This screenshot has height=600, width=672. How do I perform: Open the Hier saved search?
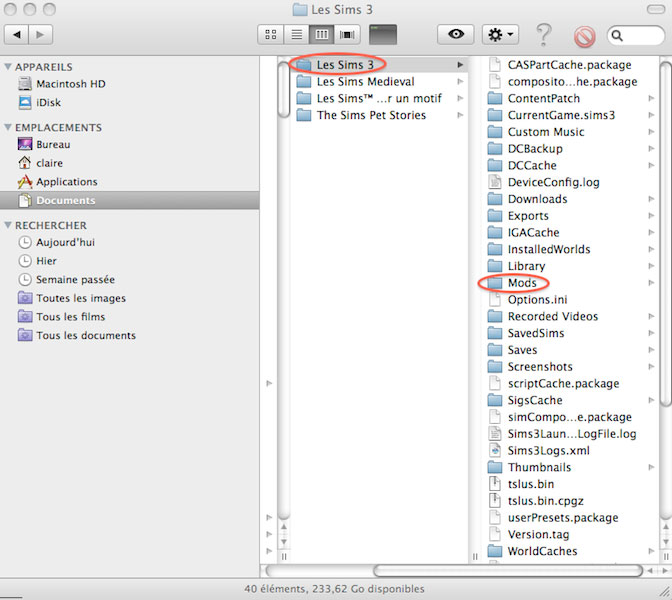click(37, 261)
